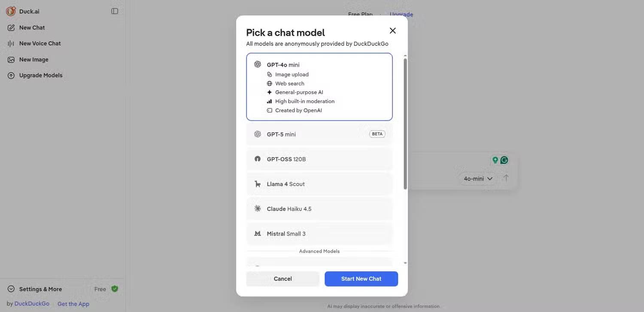This screenshot has height=312, width=644.
Task: Pick the Mistral Small 3 model
Action: click(x=319, y=234)
